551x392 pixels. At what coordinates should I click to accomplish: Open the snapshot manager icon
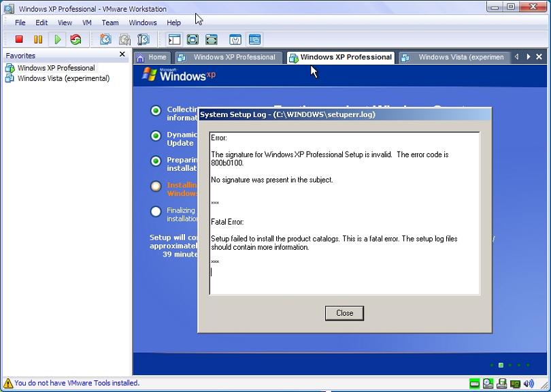[144, 39]
